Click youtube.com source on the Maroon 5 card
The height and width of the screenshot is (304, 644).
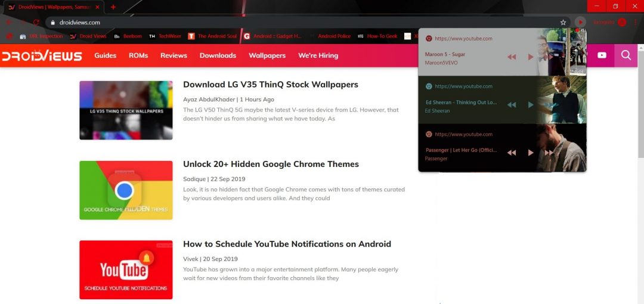[x=464, y=39]
